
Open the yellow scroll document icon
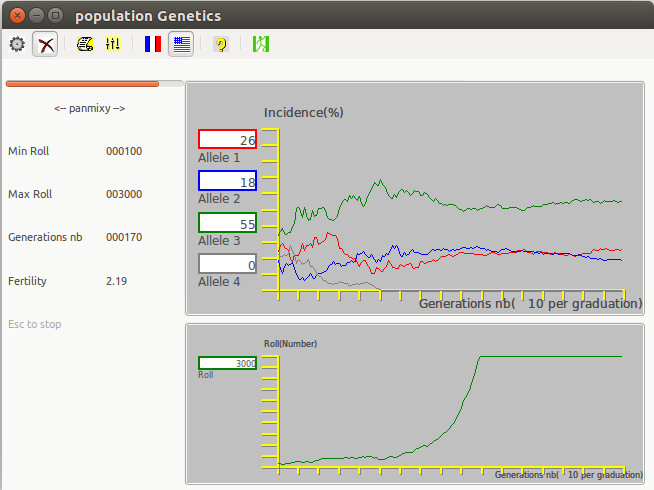click(x=85, y=44)
